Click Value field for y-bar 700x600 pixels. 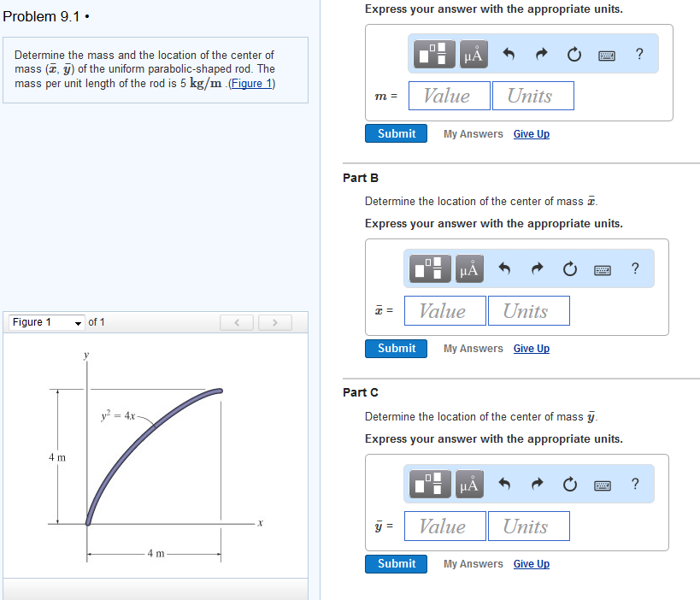tap(445, 526)
